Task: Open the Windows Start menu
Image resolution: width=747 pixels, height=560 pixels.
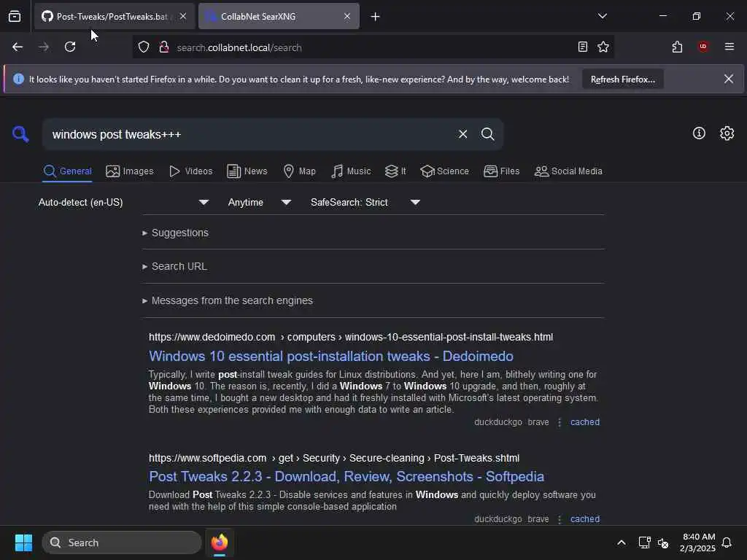Action: click(x=23, y=542)
